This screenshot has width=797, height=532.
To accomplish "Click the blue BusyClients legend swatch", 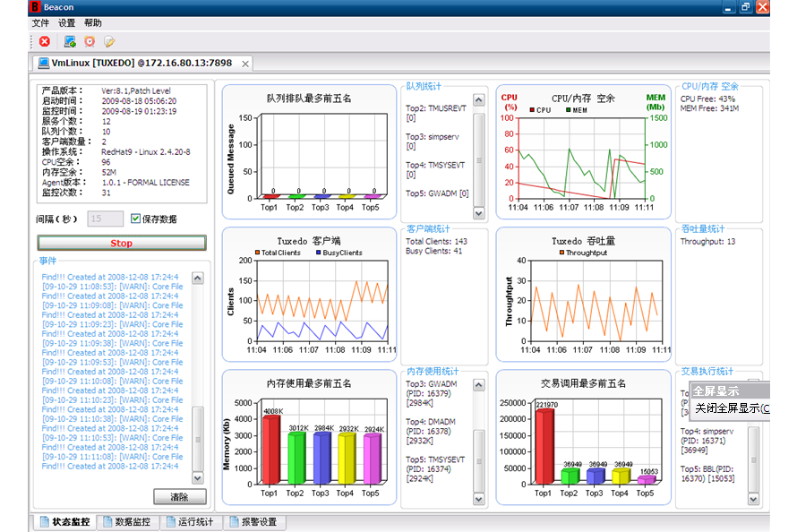I will [318, 252].
